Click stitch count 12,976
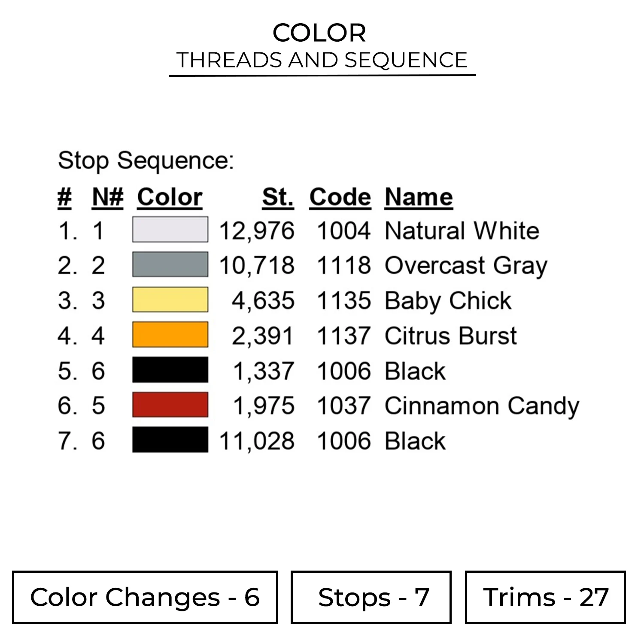 pos(257,231)
